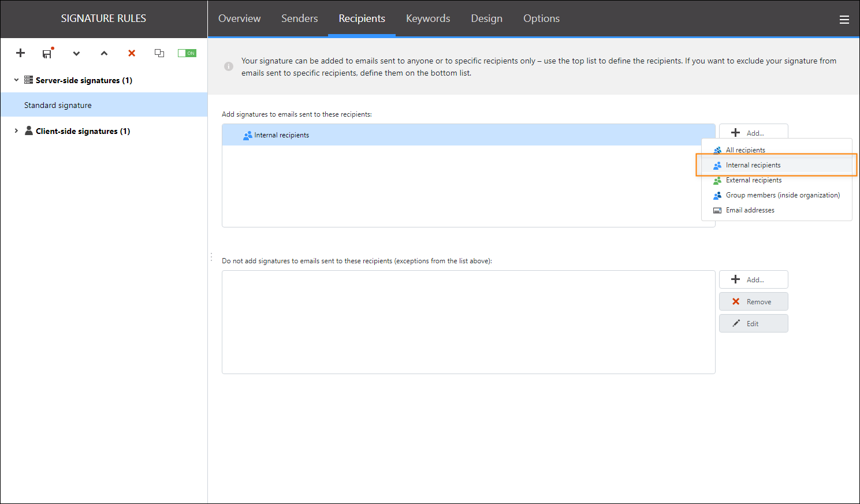Select the Standard signature rule
The image size is (860, 504).
58,104
